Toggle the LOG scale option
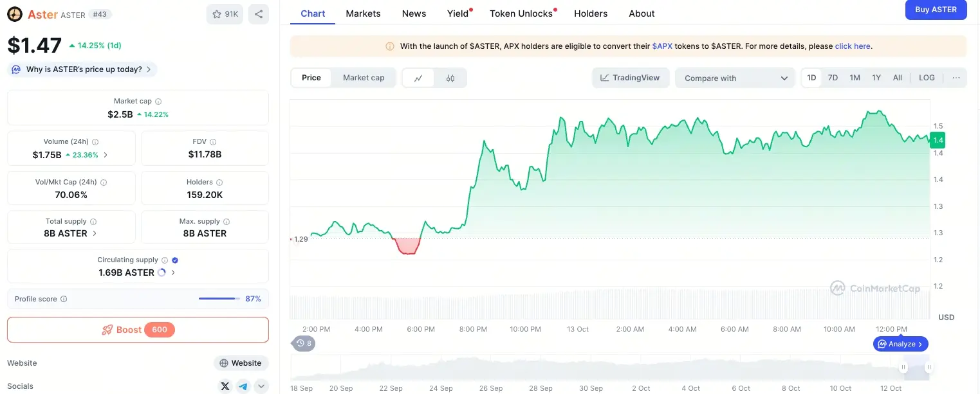 [x=927, y=78]
